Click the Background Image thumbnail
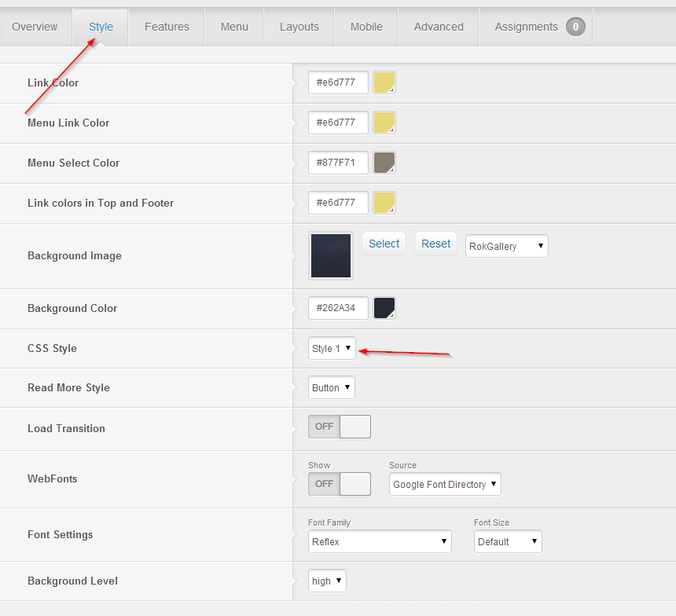The width and height of the screenshot is (676, 616). (x=330, y=255)
